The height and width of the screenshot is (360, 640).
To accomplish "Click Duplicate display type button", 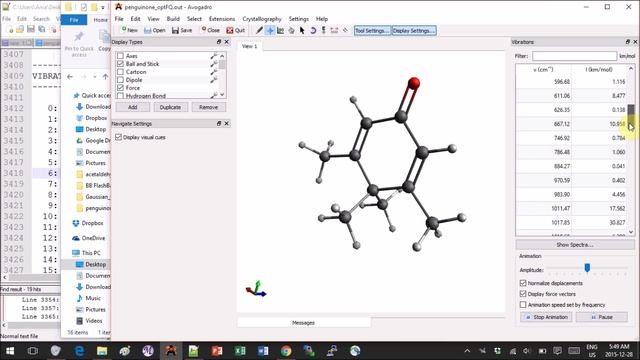I will [x=170, y=107].
